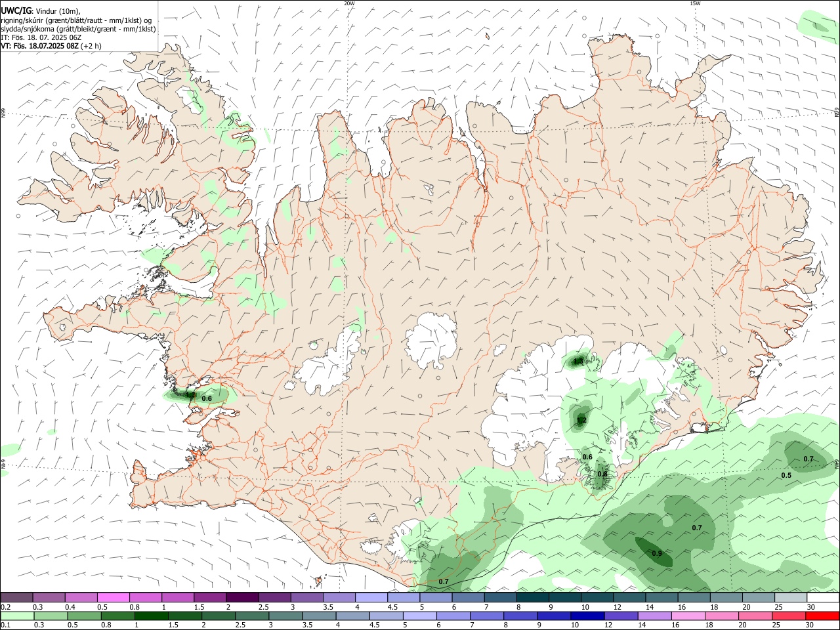Image resolution: width=840 pixels, height=630 pixels.
Task: Click the 0.5 precipitation value on the map
Action: tap(786, 475)
